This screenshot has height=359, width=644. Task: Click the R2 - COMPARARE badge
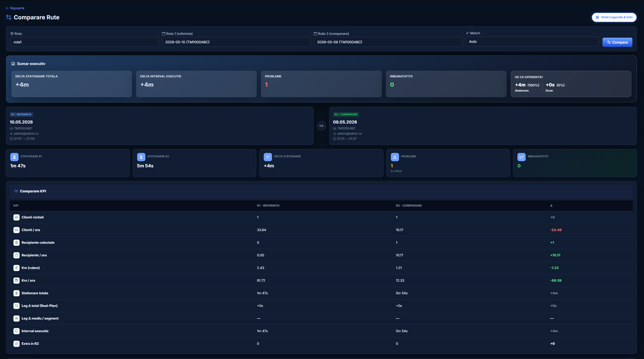tap(346, 115)
